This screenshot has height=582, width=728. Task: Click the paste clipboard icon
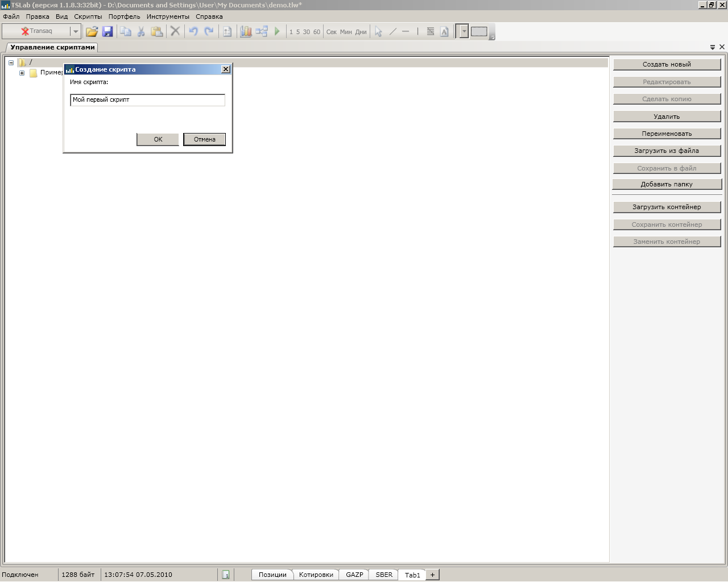156,31
